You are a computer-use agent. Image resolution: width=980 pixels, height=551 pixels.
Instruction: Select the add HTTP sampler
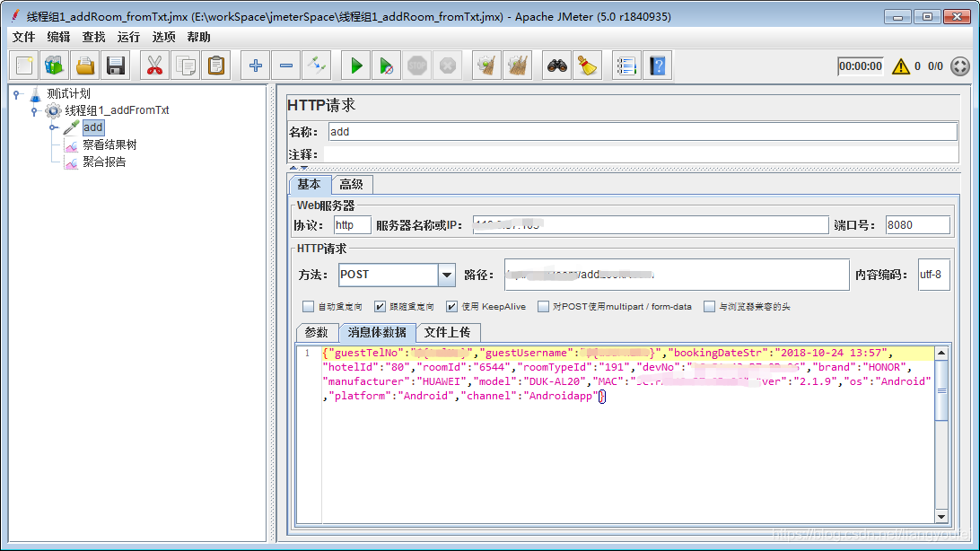(x=93, y=127)
